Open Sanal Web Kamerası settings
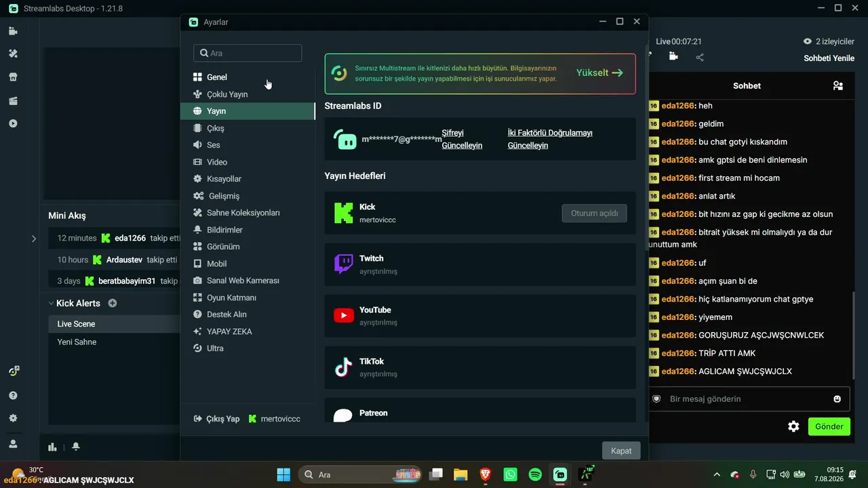The image size is (868, 488). tap(248, 281)
